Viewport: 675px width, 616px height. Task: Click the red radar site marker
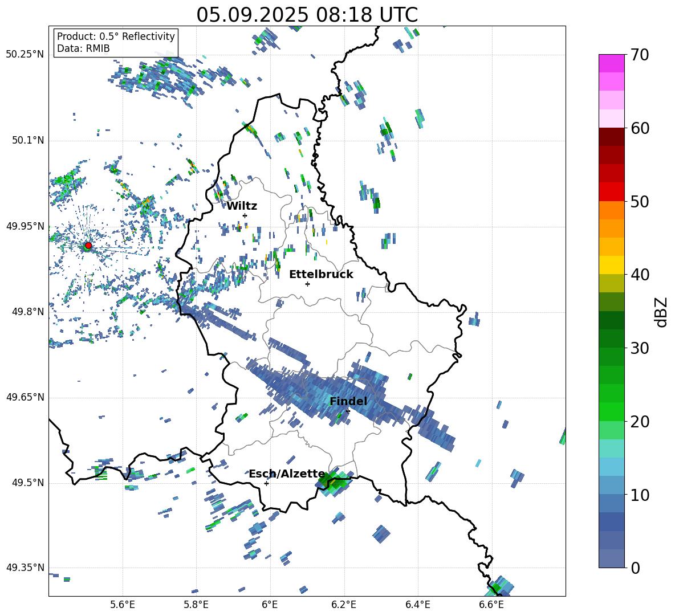(x=88, y=246)
